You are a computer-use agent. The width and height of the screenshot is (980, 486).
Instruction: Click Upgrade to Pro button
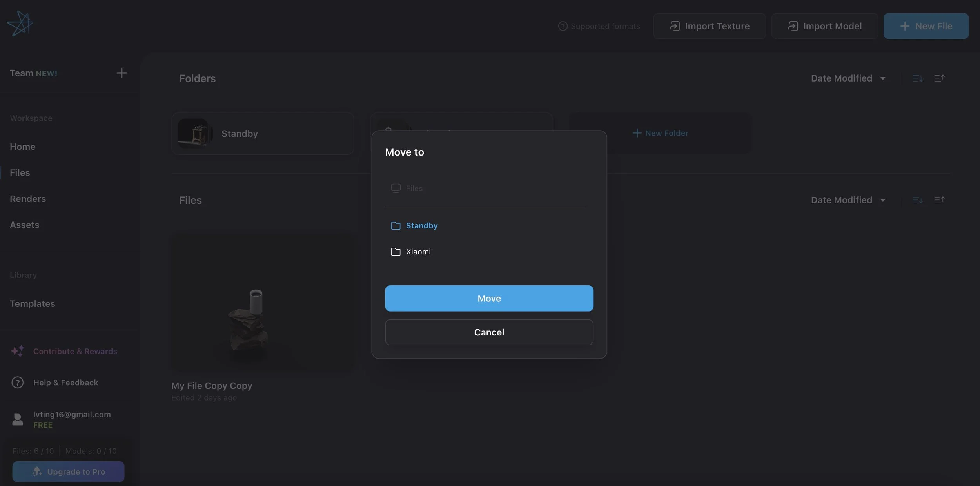tap(68, 471)
